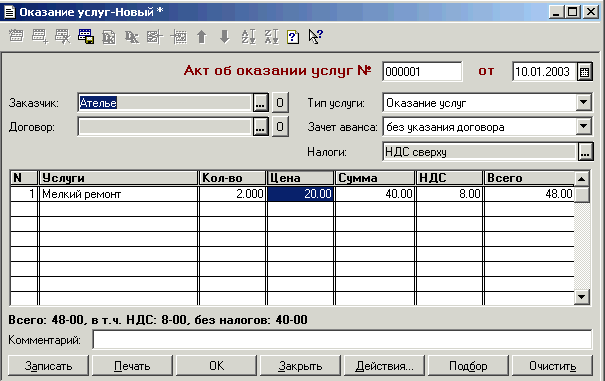Click the Кол-во column header
Image resolution: width=605 pixels, height=381 pixels.
(232, 178)
